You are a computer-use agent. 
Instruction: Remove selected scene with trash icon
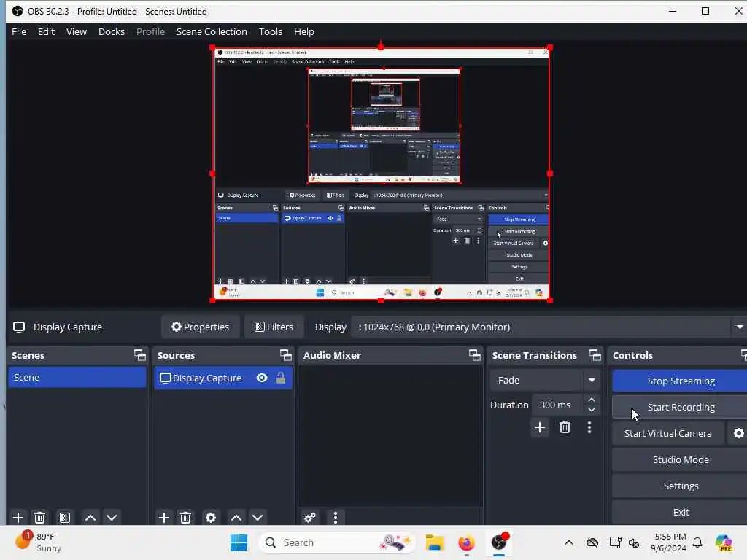(40, 517)
